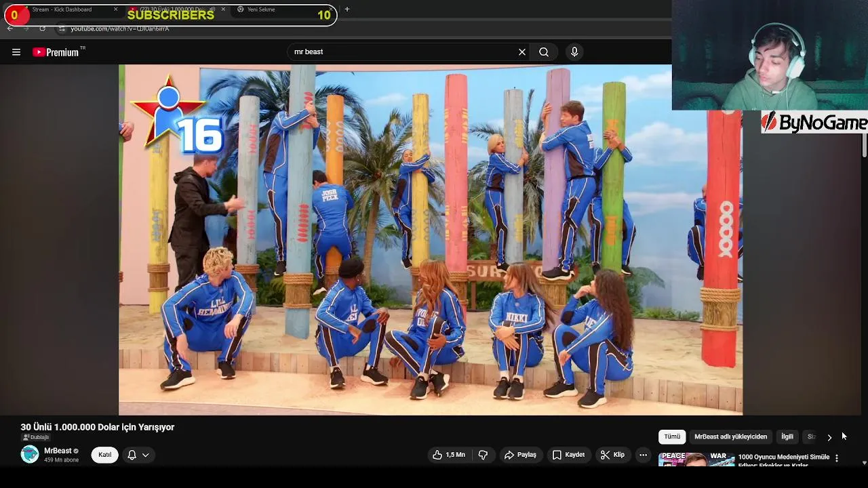Image resolution: width=868 pixels, height=488 pixels.
Task: Click the Katıl join button
Action: tap(104, 455)
